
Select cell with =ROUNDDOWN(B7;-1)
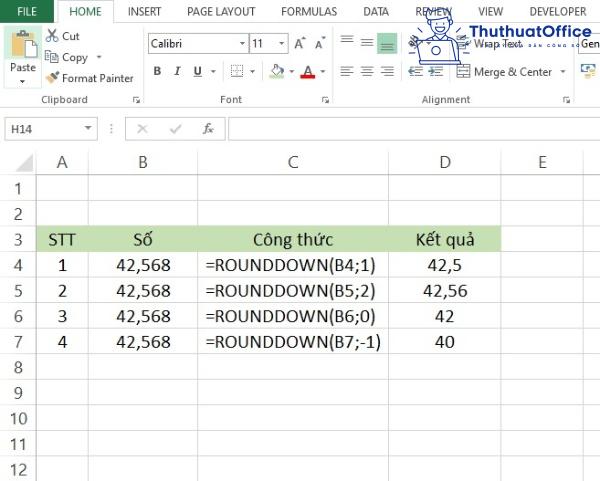293,342
